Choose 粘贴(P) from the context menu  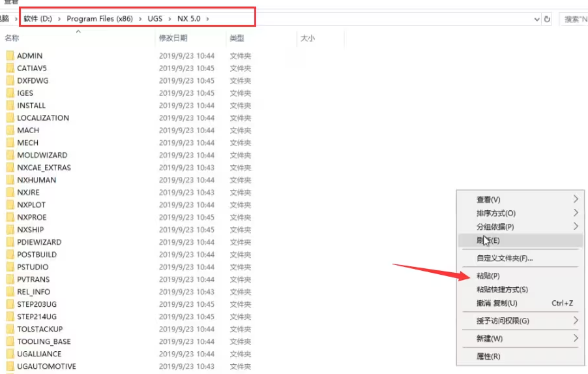pyautogui.click(x=520, y=275)
